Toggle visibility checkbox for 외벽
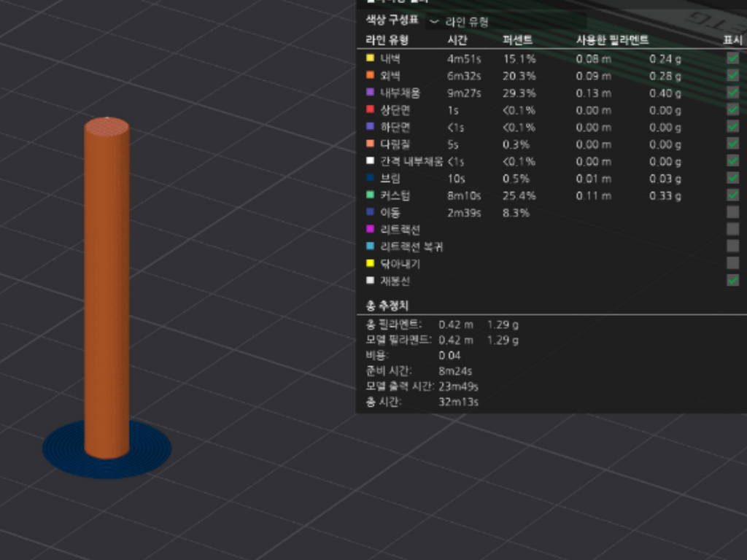 [x=732, y=76]
